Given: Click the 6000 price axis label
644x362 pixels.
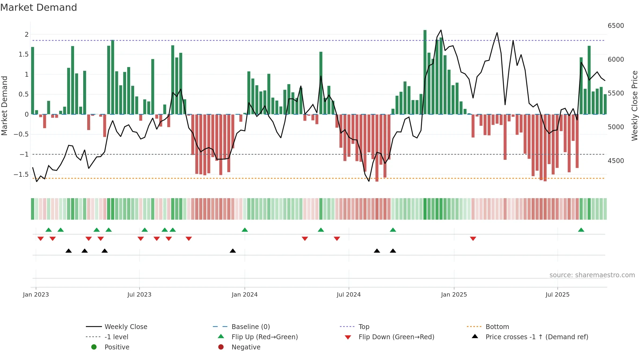Looking at the screenshot, I should point(616,60).
